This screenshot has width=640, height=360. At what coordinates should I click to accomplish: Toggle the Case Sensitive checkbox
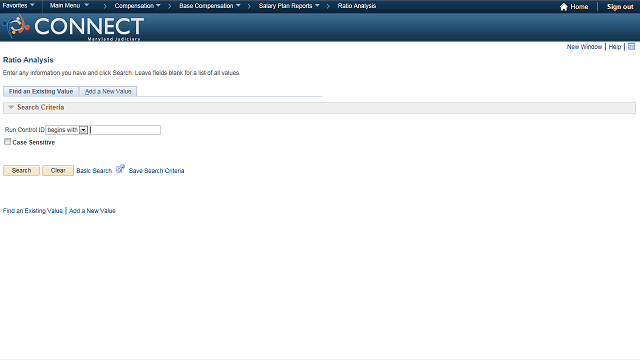coord(7,142)
